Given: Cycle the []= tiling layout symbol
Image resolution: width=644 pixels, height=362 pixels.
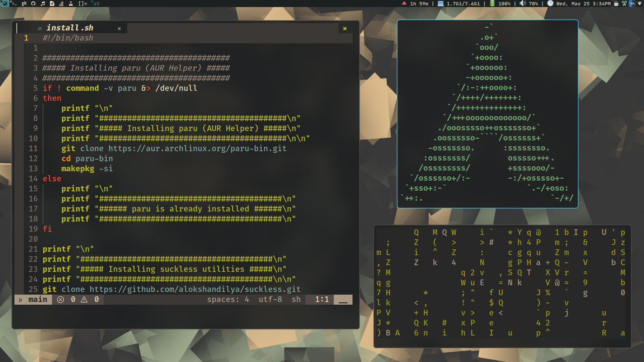Looking at the screenshot, I should [x=83, y=3].
